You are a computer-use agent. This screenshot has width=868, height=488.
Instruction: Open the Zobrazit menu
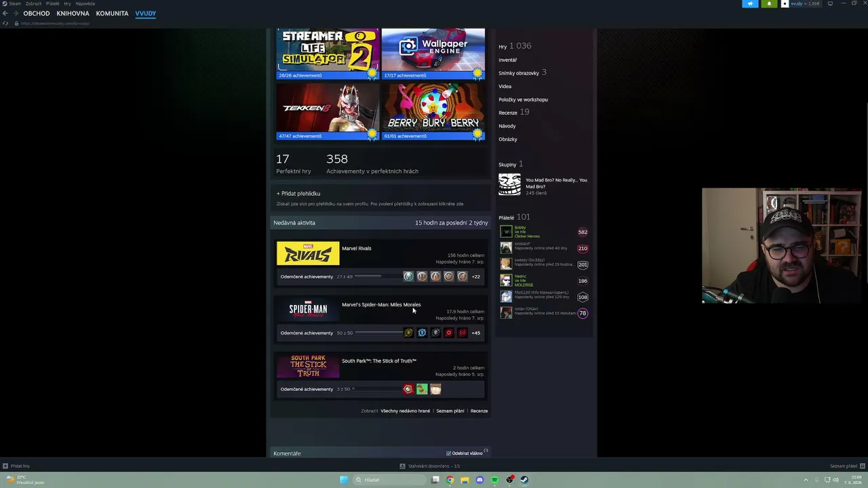coord(33,3)
